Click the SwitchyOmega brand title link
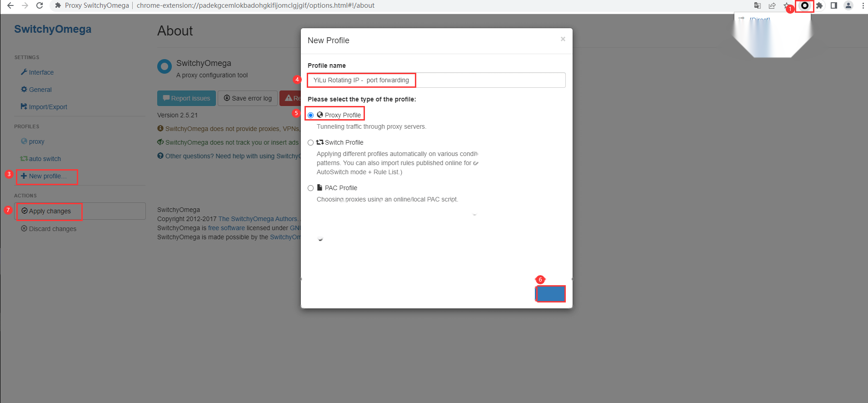 pyautogui.click(x=53, y=29)
